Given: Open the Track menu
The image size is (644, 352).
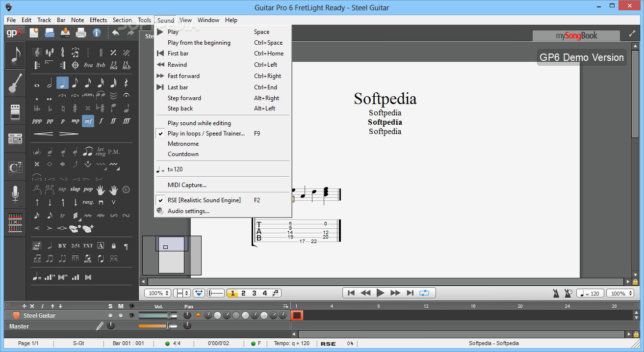Looking at the screenshot, I should (44, 20).
